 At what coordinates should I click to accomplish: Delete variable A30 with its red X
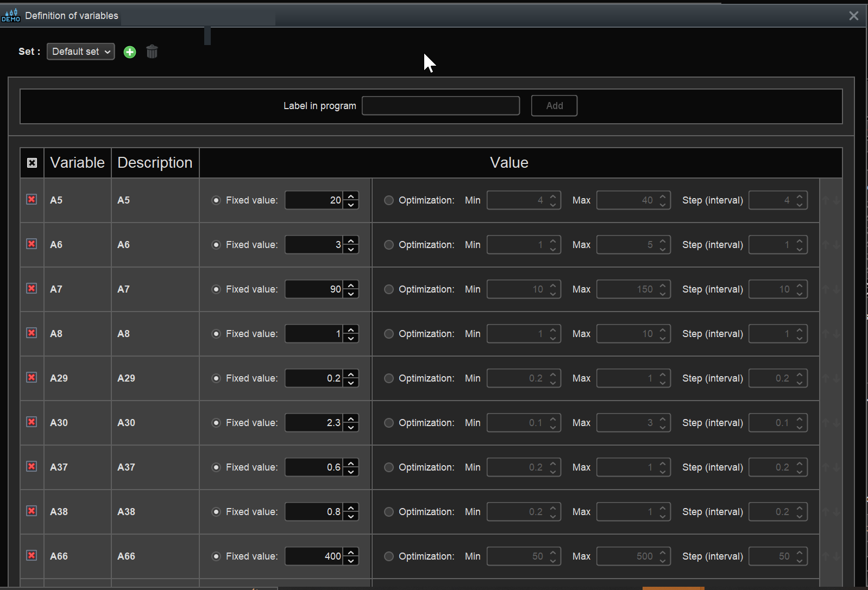[32, 422]
